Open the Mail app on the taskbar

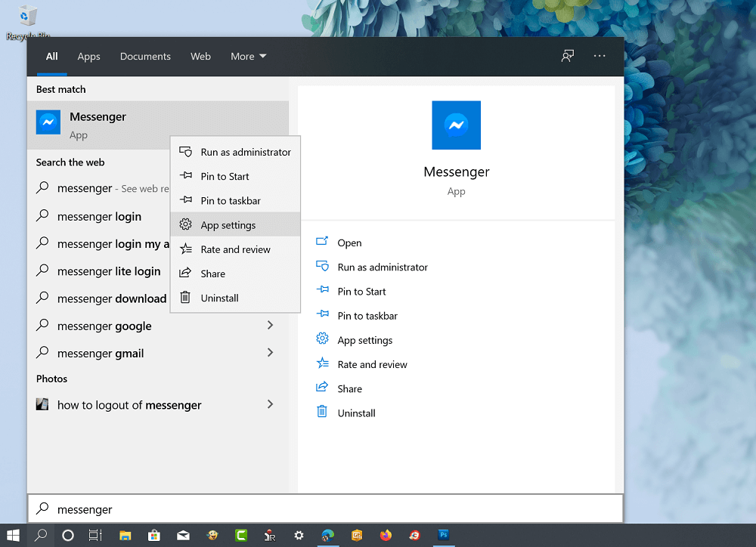(x=183, y=535)
